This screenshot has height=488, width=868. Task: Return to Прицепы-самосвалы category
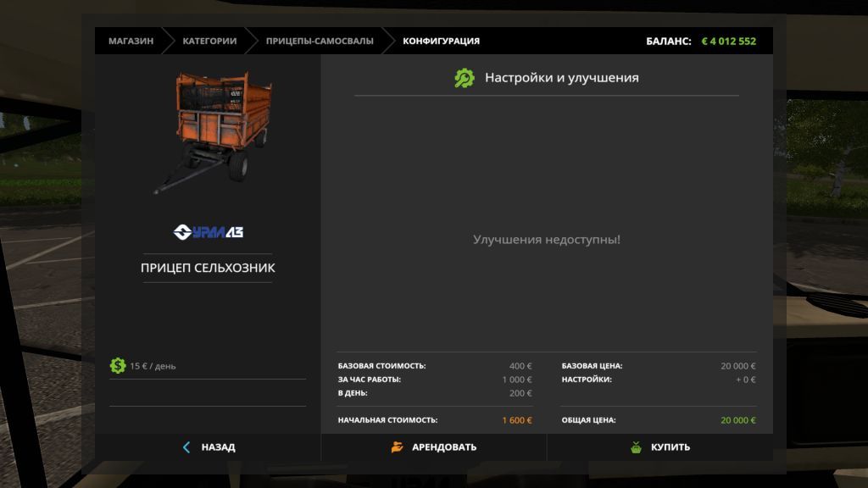click(319, 41)
